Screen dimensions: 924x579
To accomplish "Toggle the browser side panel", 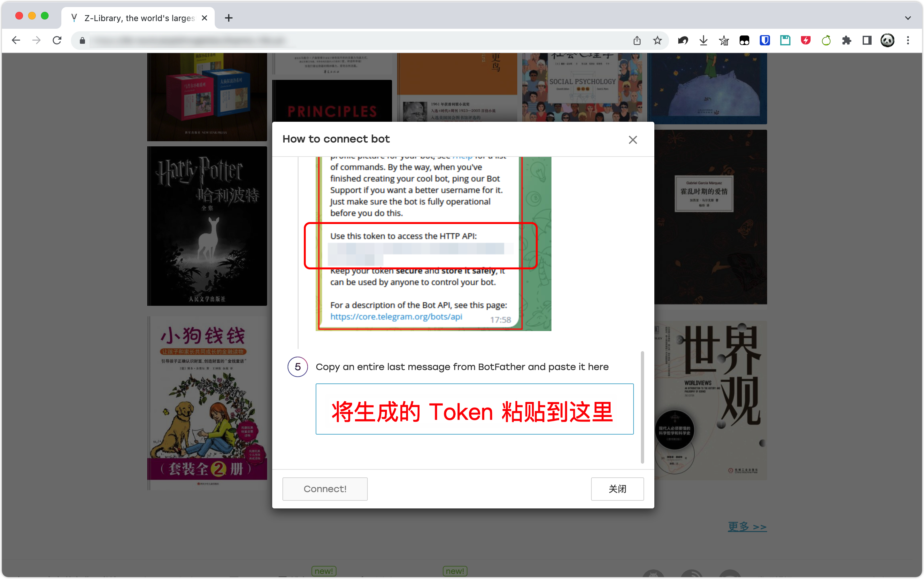I will pyautogui.click(x=867, y=40).
